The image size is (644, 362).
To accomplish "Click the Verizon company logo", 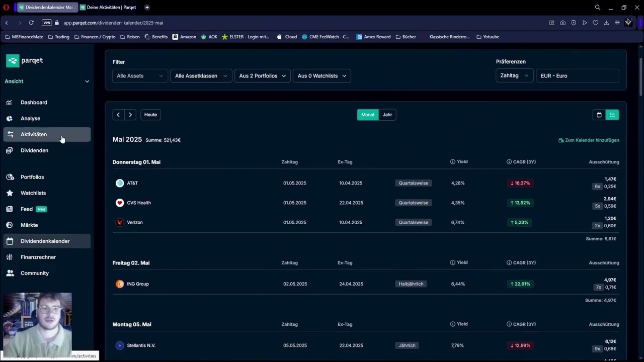I will [120, 222].
